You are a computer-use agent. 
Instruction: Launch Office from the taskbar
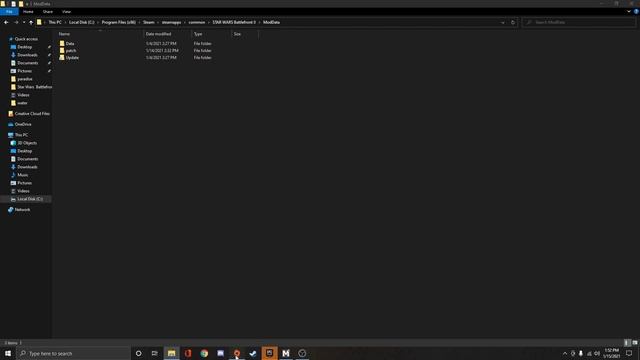(x=188, y=353)
